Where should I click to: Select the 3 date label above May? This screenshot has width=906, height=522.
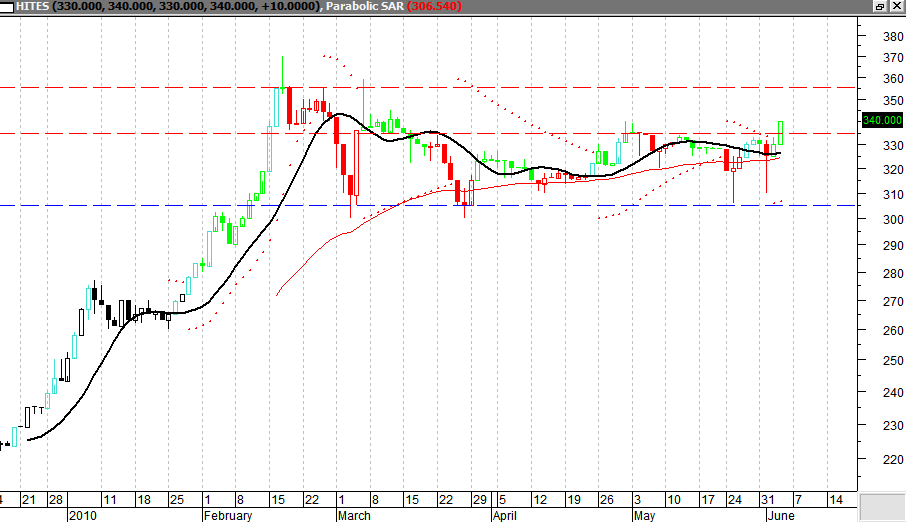coord(637,500)
